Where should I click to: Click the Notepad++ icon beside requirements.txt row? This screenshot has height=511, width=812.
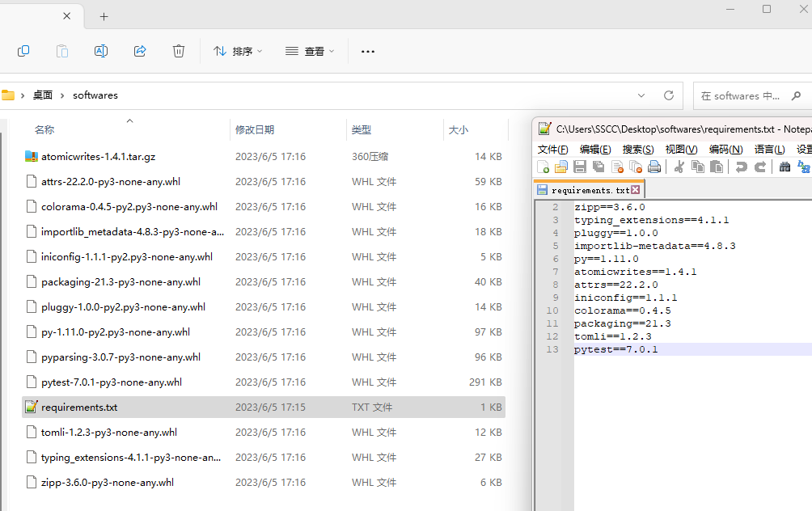32,407
